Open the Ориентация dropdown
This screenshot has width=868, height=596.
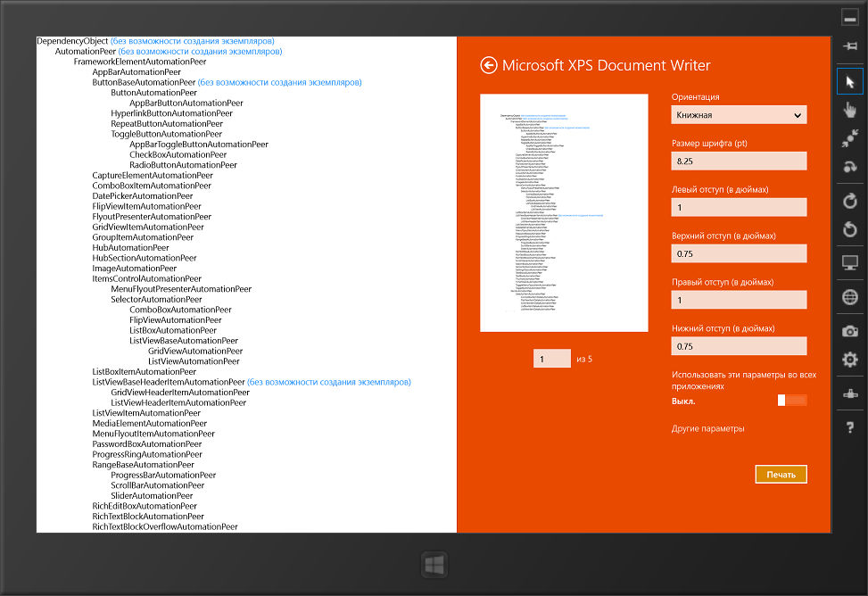(739, 115)
